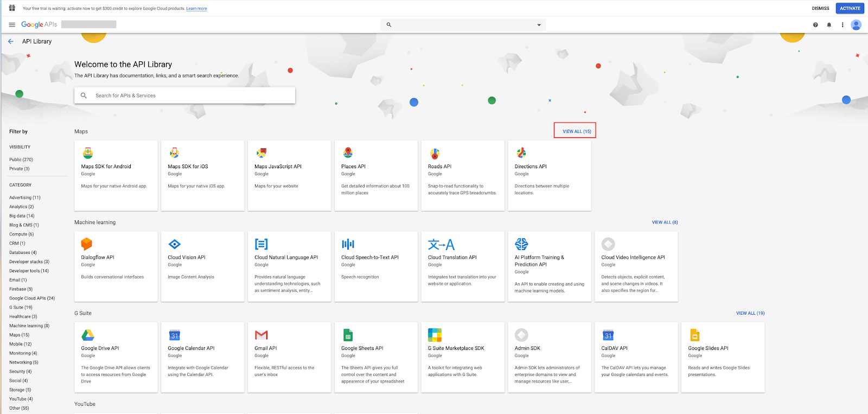Filter by Machine learning (8) category
This screenshot has height=414, width=868.
[29, 326]
